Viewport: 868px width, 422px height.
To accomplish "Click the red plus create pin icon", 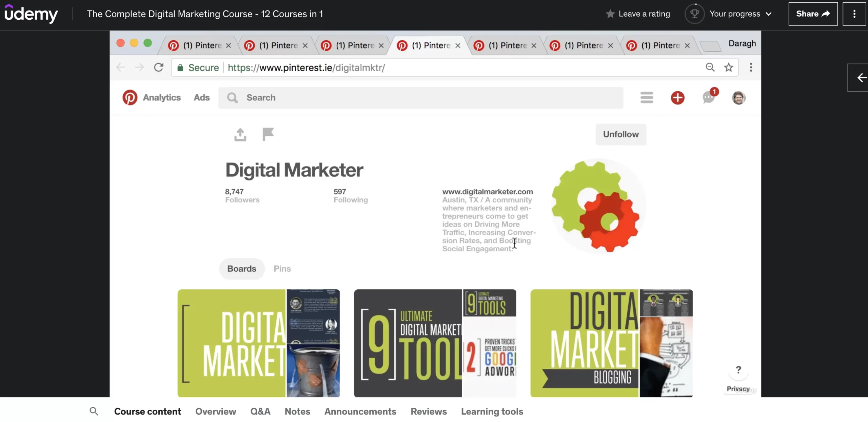I will pos(677,98).
